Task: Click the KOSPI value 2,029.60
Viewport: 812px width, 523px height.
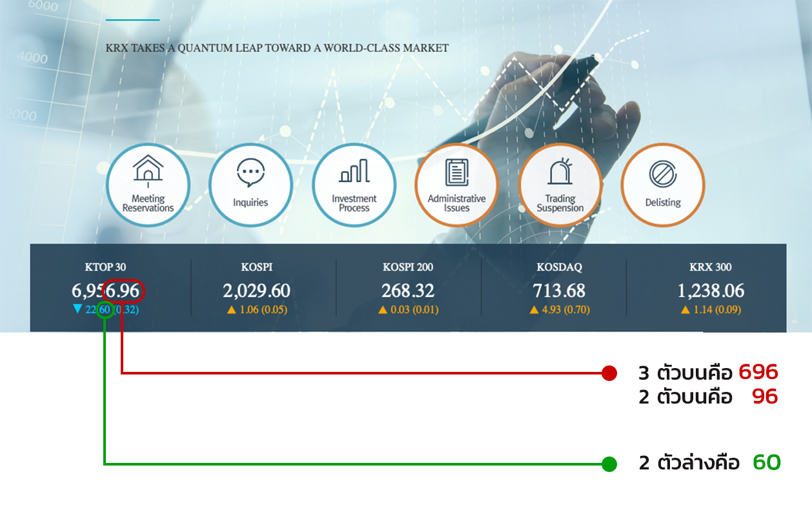Action: pyautogui.click(x=257, y=291)
